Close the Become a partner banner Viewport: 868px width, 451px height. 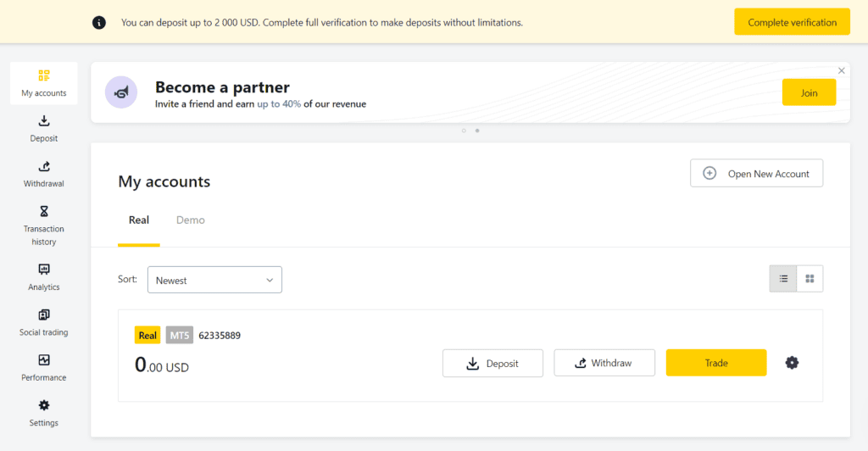(842, 71)
